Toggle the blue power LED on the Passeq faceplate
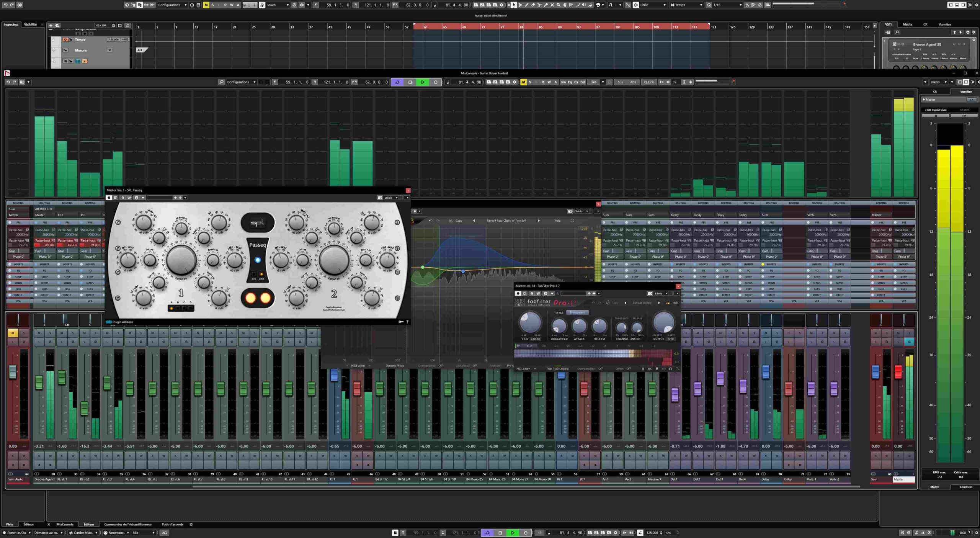The width and height of the screenshot is (980, 538). click(x=258, y=260)
